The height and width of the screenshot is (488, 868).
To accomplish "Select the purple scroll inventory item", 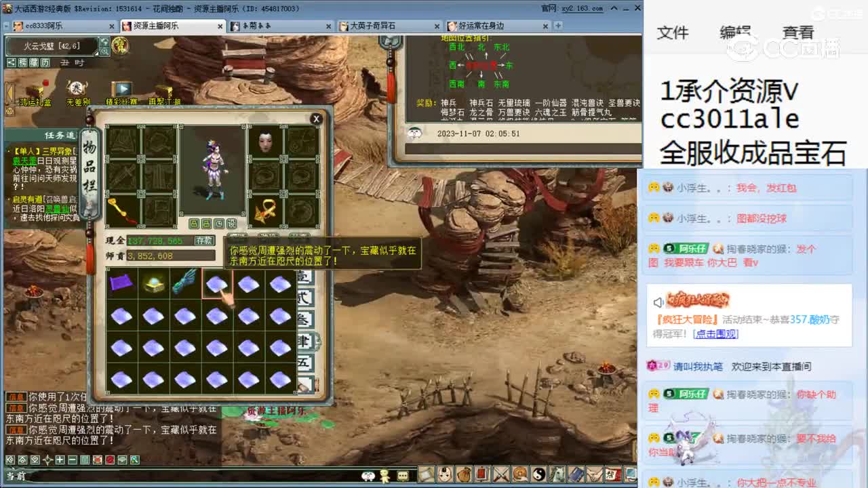I will [x=121, y=283].
